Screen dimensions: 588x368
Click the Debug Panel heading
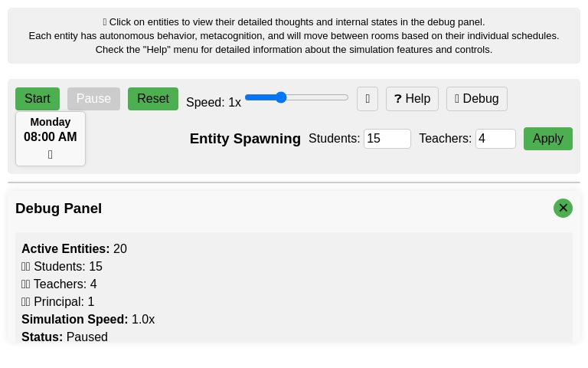58,209
